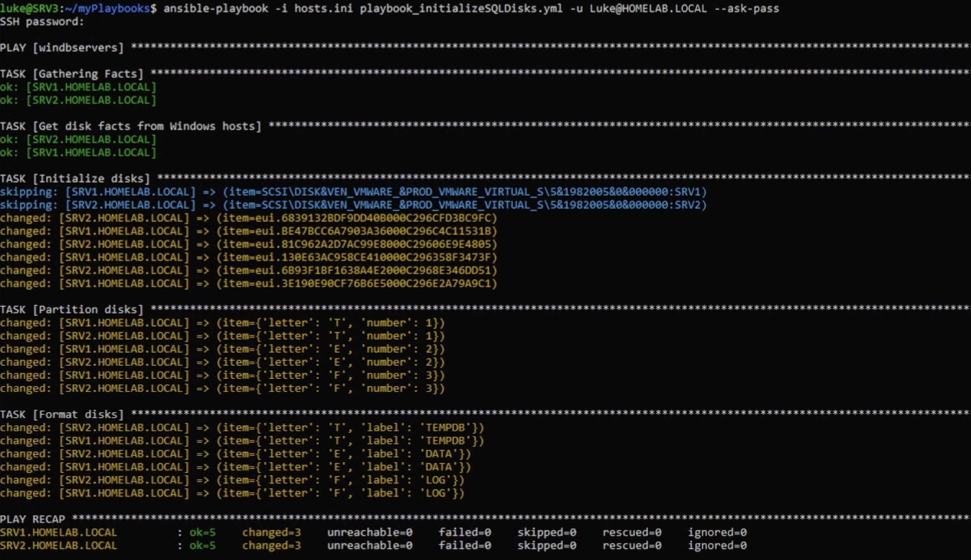Viewport: 971px width, 560px height.
Task: Click the TASK [Format disks] header
Action: (x=62, y=415)
